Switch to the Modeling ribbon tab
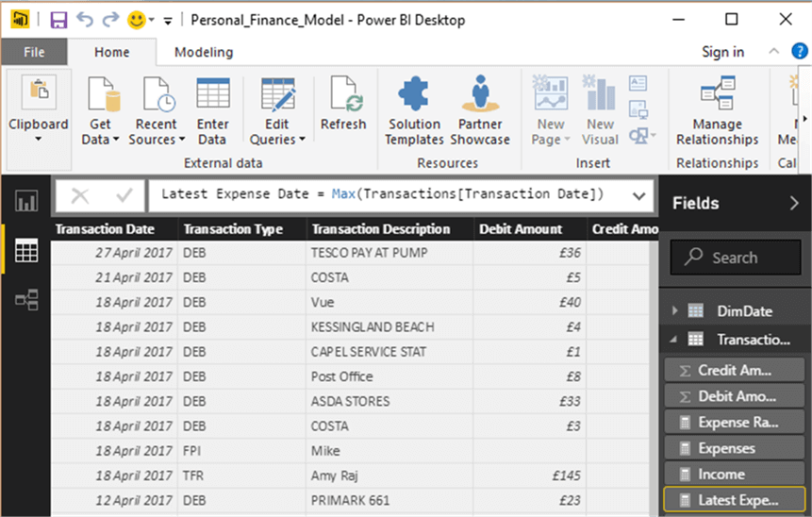The width and height of the screenshot is (812, 517). pos(204,52)
